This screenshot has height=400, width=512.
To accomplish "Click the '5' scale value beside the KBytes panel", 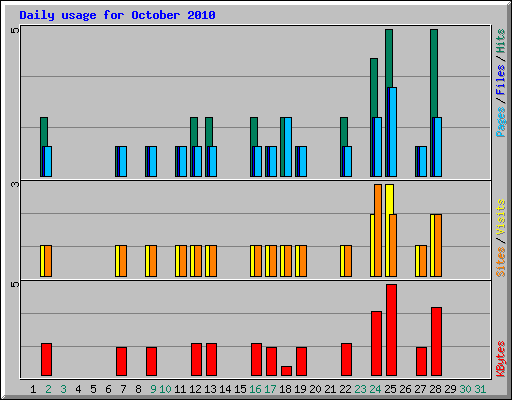I will click(x=15, y=284).
